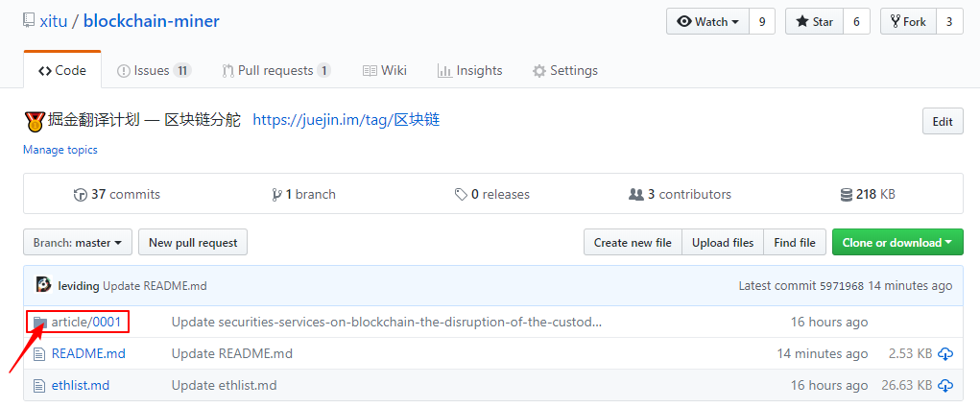The height and width of the screenshot is (408, 980).
Task: Open the Settings tab
Action: (565, 71)
